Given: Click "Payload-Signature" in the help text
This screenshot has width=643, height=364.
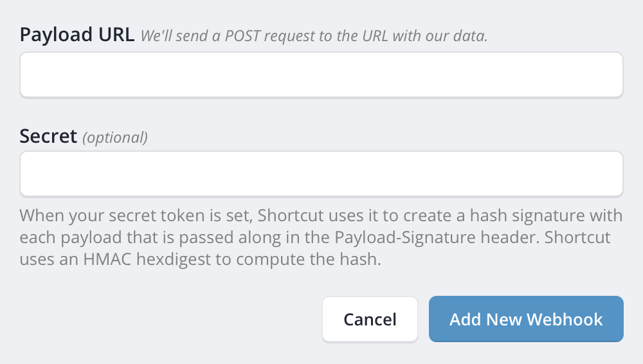Looking at the screenshot, I should [x=390, y=238].
